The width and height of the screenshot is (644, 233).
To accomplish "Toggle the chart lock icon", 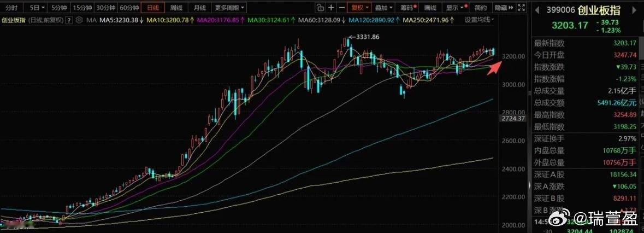I will click(x=320, y=8).
